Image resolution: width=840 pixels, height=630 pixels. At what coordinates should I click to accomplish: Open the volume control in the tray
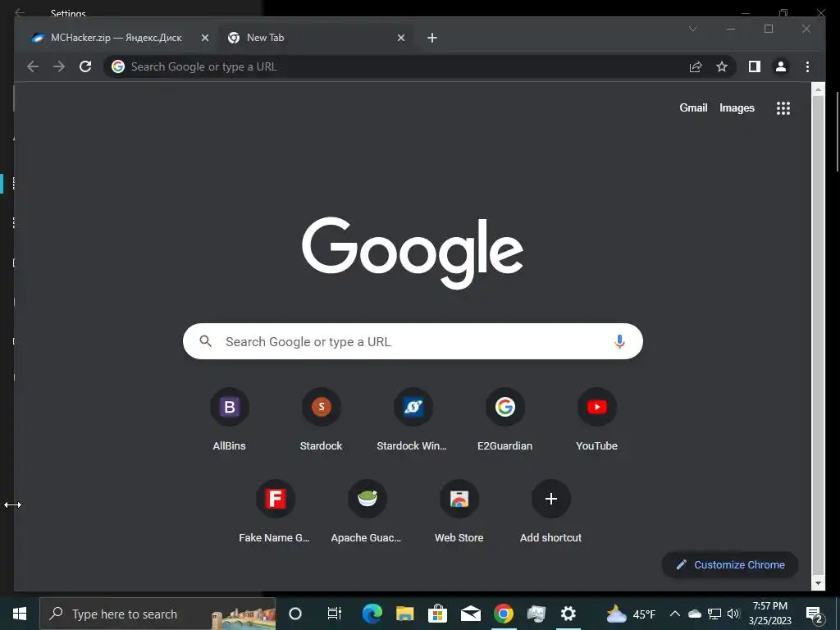[x=733, y=614]
